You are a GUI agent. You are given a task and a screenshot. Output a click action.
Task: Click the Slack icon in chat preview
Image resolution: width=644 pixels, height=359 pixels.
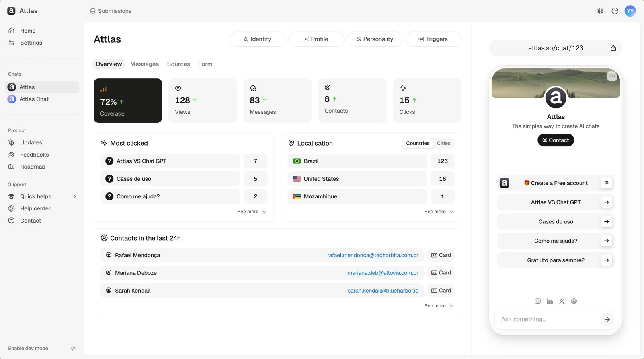pos(574,301)
